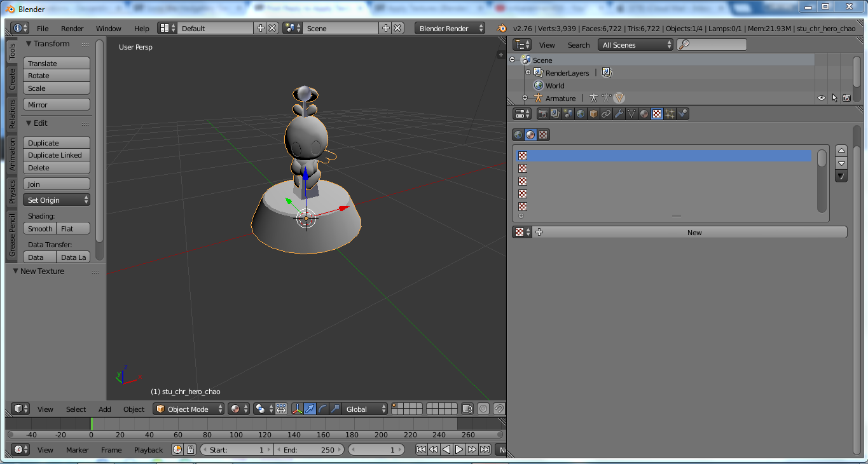Open the Object properties tab

[x=593, y=114]
